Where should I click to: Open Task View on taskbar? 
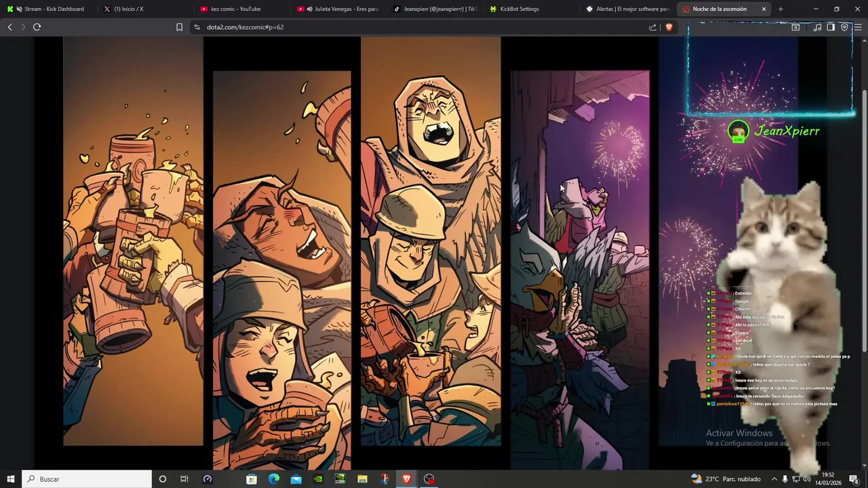[x=184, y=479]
